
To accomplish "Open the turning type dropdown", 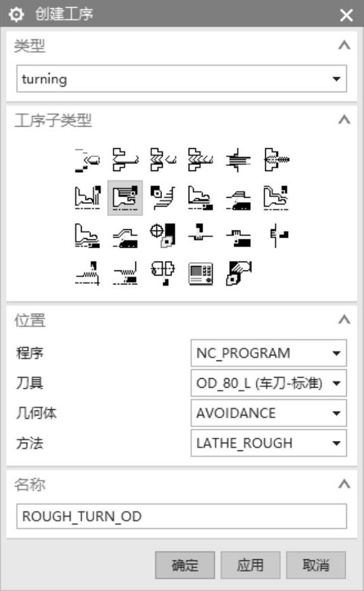I will click(181, 79).
